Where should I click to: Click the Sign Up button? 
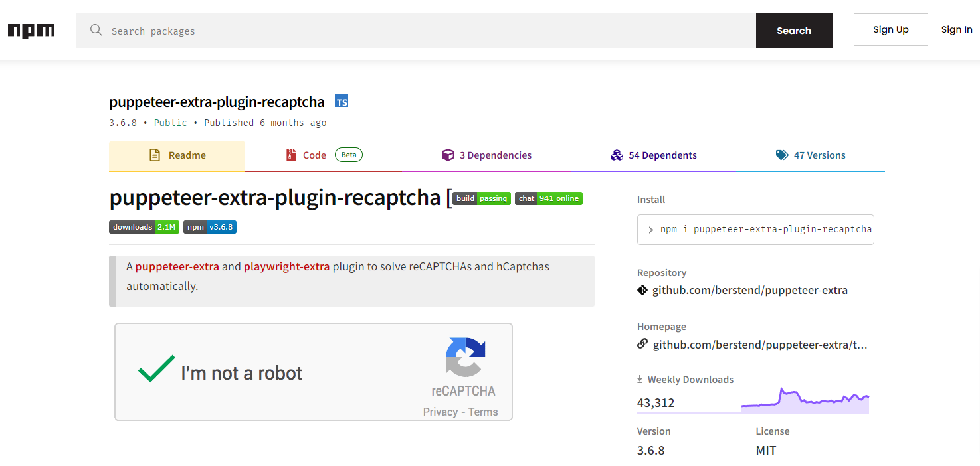coord(891,29)
